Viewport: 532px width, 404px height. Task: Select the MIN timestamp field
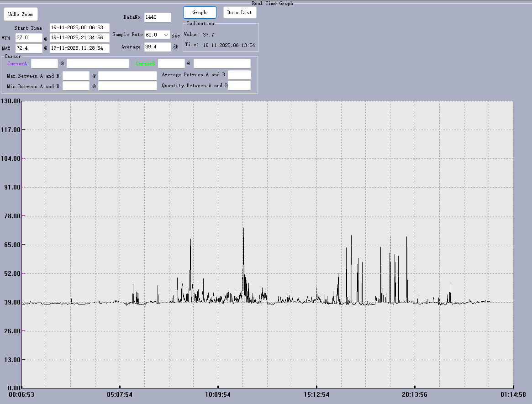click(79, 38)
